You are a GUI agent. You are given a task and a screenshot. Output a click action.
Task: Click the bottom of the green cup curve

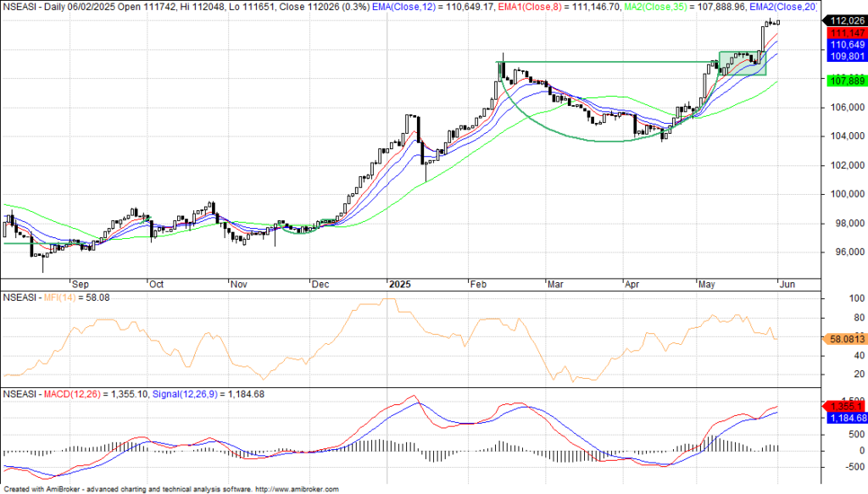604,141
